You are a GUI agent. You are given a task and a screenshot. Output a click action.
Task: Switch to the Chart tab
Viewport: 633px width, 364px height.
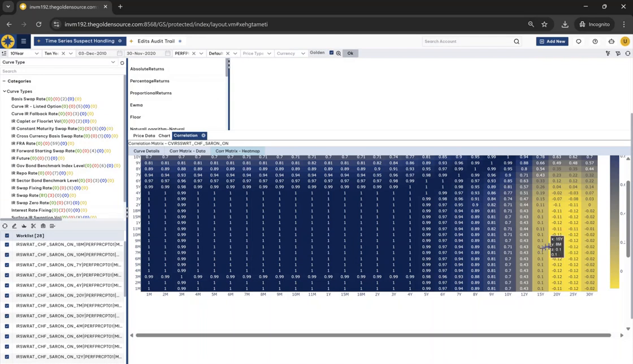coord(164,136)
